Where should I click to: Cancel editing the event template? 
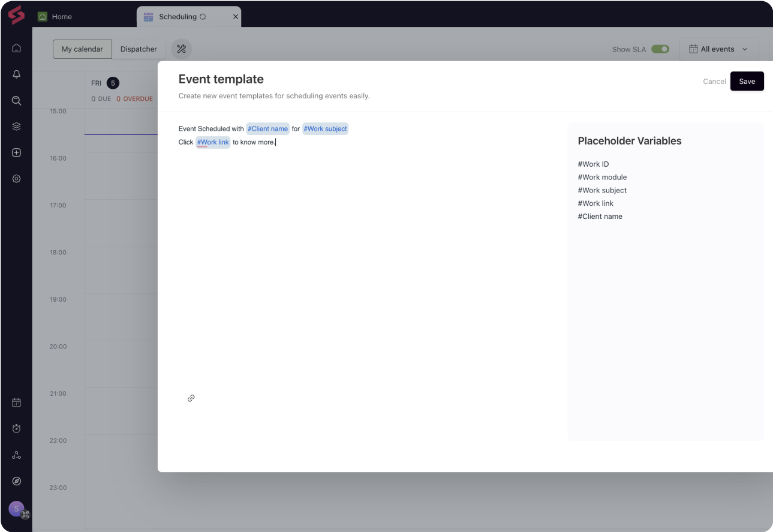point(714,81)
